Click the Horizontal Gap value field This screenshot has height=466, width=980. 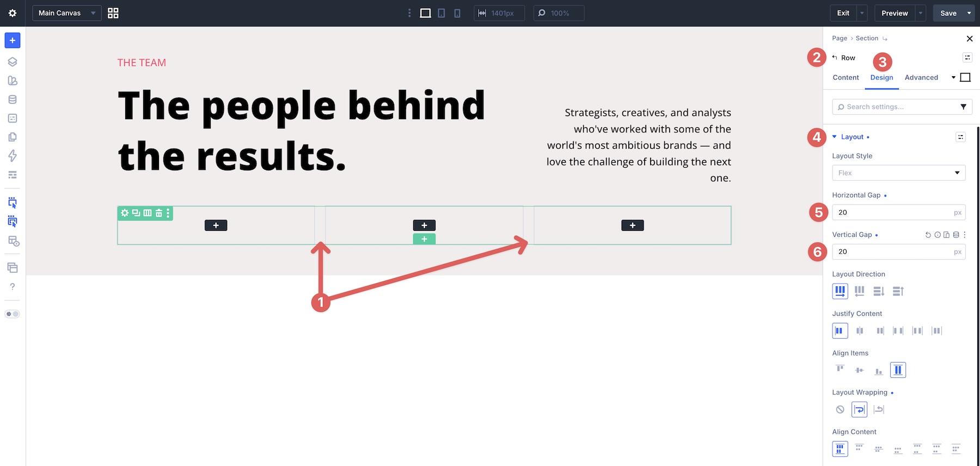click(899, 212)
